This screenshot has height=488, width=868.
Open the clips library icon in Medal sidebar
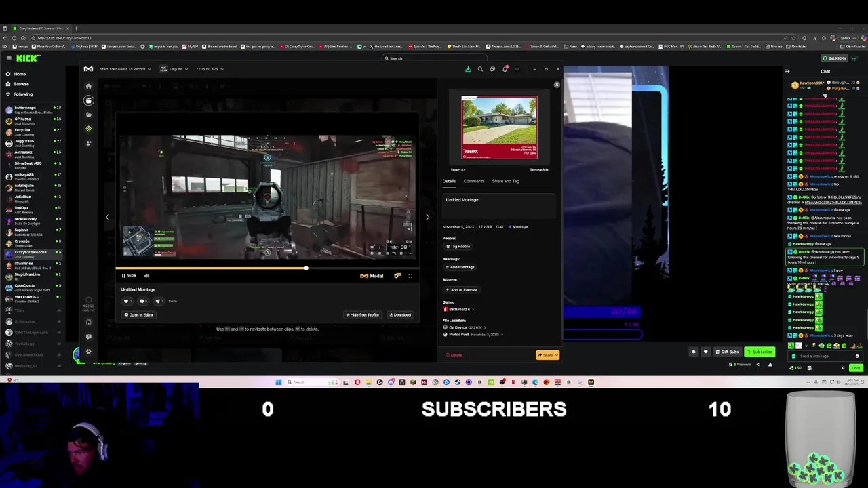point(88,100)
